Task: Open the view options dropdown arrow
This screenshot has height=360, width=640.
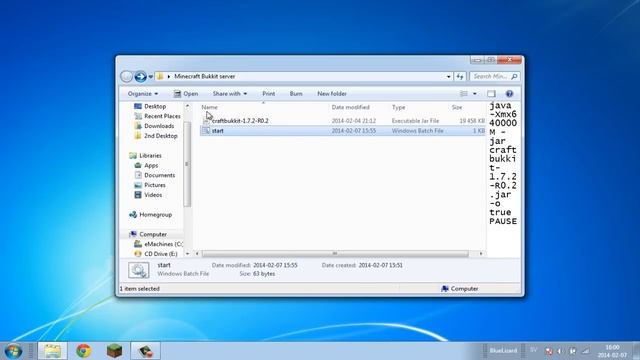Action: [x=474, y=94]
